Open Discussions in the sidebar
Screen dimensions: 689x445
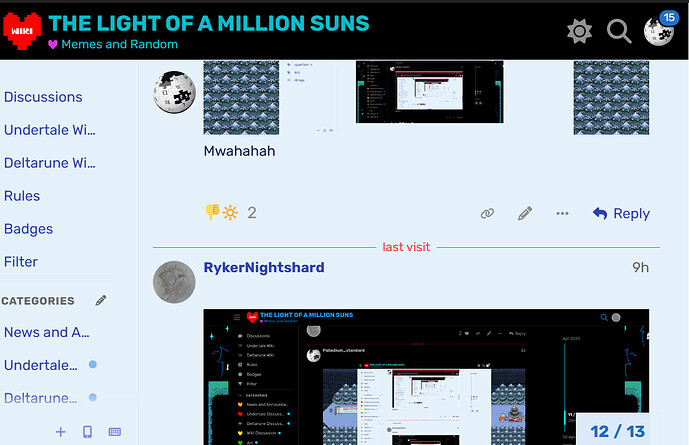pyautogui.click(x=43, y=97)
